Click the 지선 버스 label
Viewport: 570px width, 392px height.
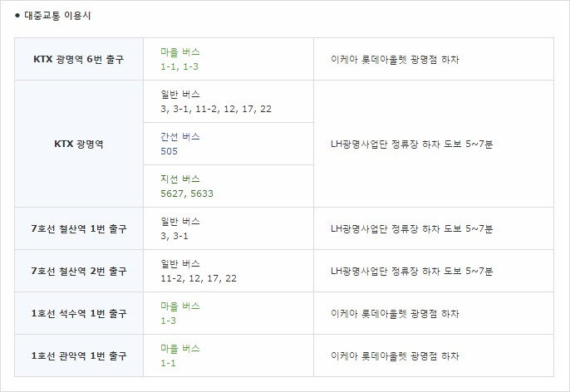[x=180, y=179]
